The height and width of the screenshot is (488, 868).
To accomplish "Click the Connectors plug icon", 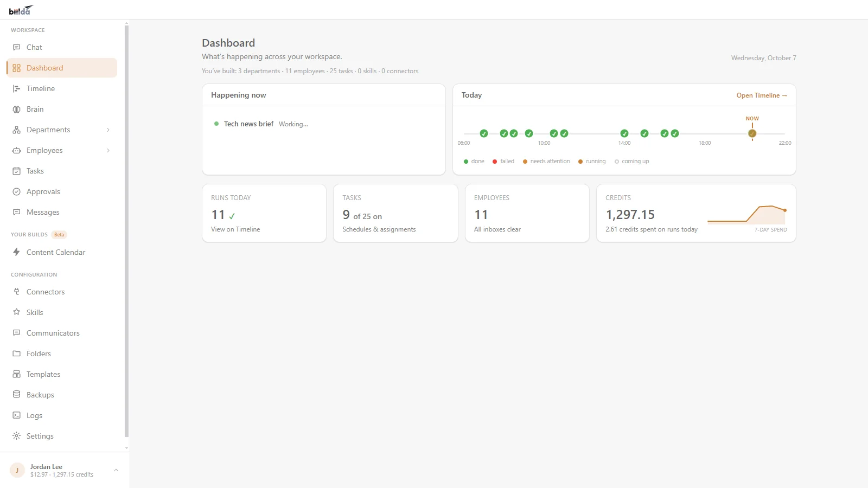I will click(x=17, y=292).
